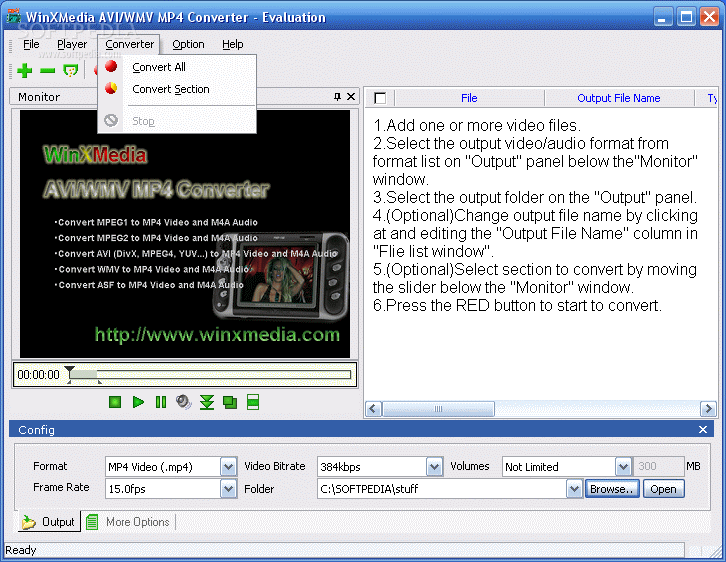
Task: Click the grey prohibited icon beside Stop
Action: click(x=111, y=120)
